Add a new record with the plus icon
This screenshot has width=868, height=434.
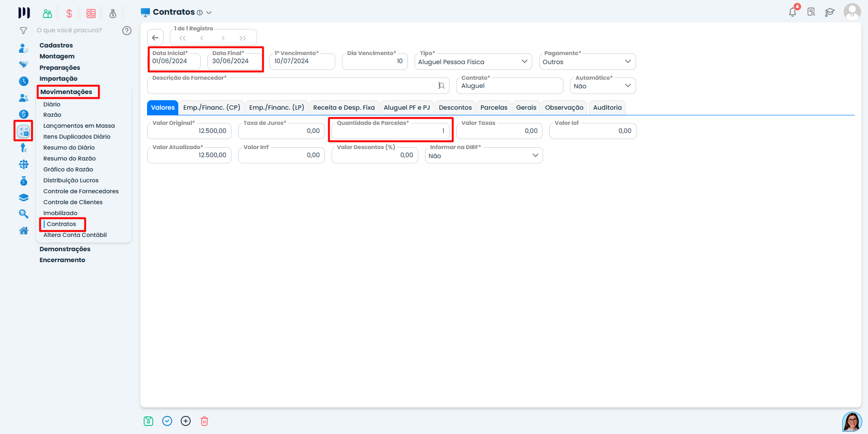tap(185, 421)
